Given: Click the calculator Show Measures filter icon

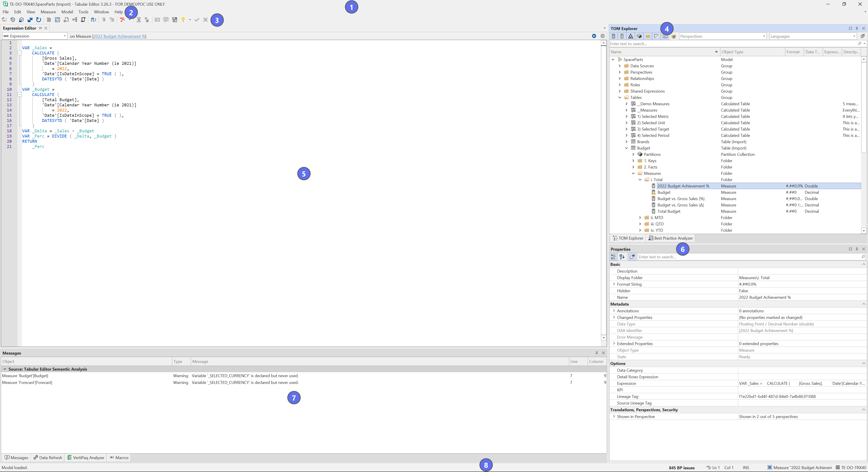Looking at the screenshot, I should point(614,36).
